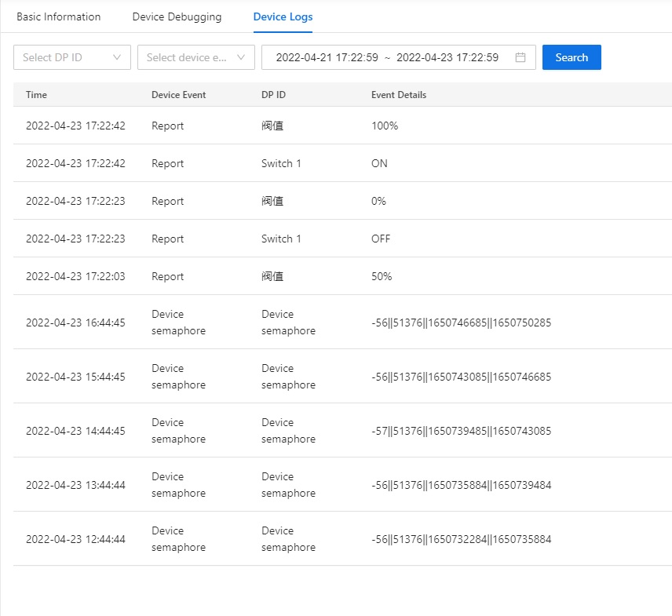Select the 50% event details value
672x616 pixels.
tap(382, 276)
